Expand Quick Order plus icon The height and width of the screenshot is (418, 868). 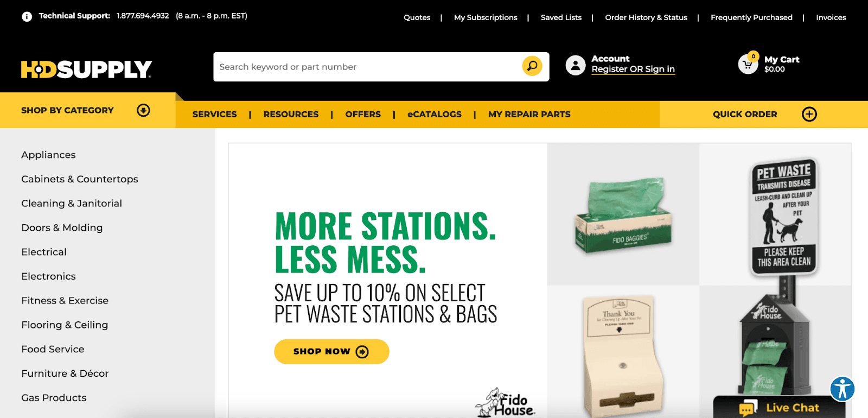tap(809, 114)
